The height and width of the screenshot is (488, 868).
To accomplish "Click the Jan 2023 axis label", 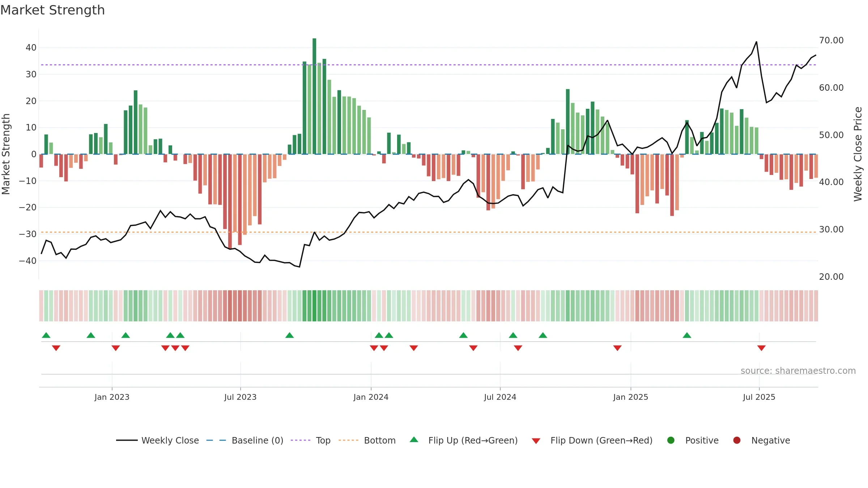I will pos(112,397).
